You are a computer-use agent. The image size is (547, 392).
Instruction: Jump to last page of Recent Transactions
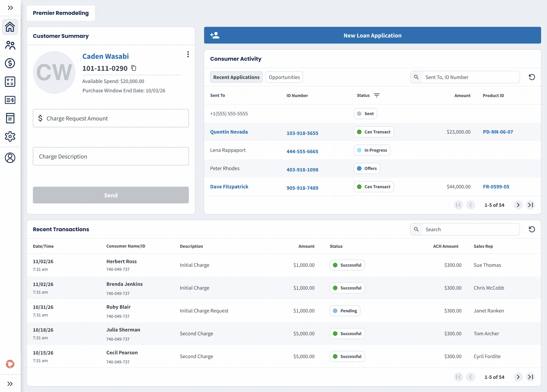click(x=530, y=377)
